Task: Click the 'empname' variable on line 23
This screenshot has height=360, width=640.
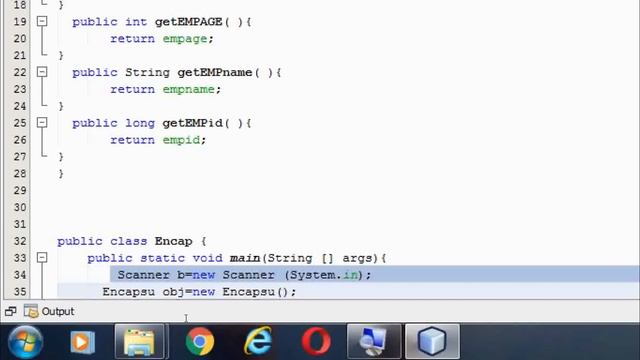Action: 189,90
